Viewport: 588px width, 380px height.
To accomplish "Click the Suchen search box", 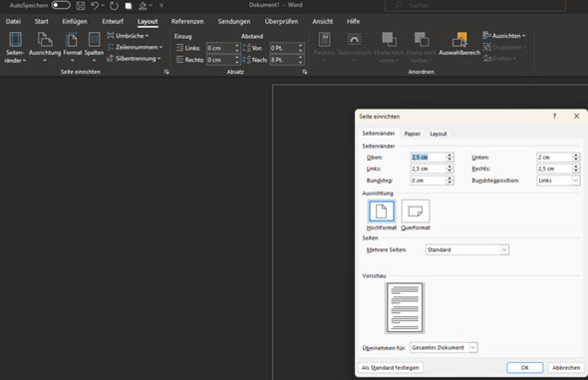I will (475, 5).
